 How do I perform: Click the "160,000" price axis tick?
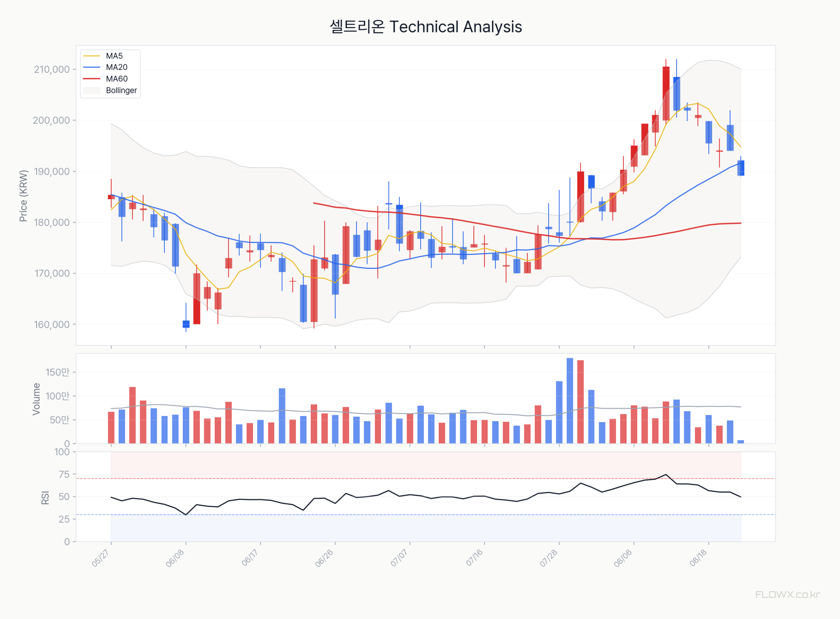click(52, 324)
